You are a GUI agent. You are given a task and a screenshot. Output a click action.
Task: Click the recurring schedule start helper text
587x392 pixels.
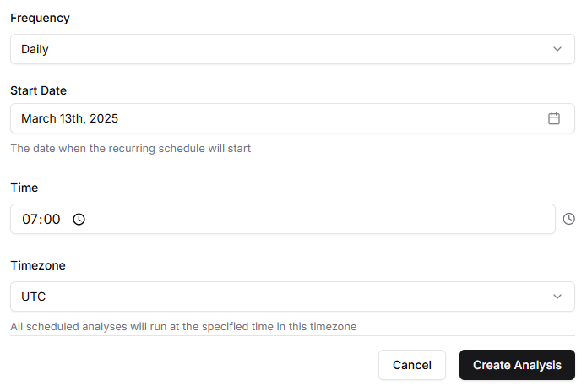(x=130, y=148)
